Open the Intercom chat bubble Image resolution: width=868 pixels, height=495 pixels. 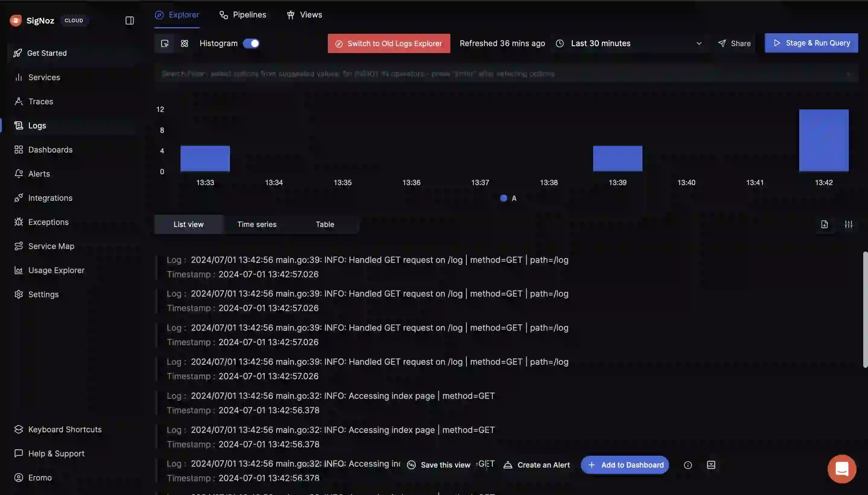842,469
